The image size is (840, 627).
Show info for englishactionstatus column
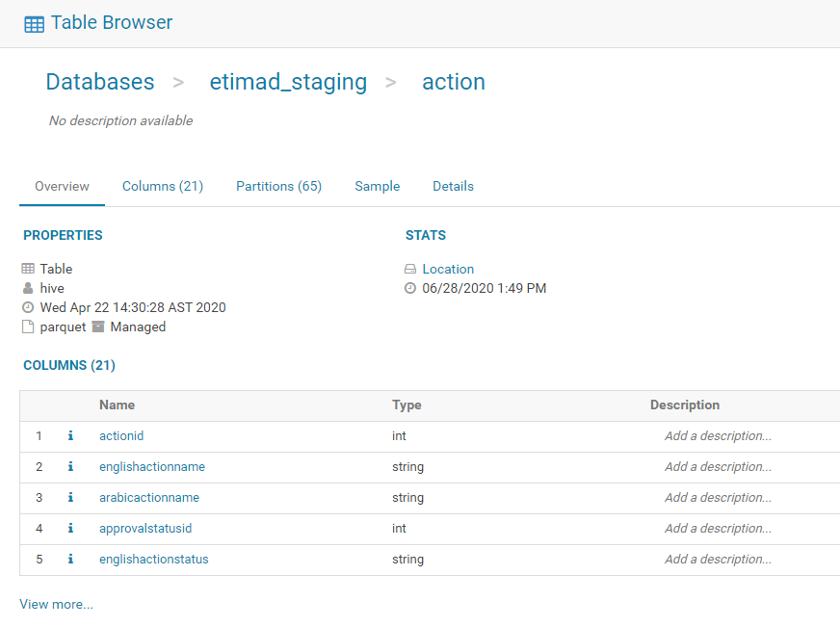click(70, 560)
